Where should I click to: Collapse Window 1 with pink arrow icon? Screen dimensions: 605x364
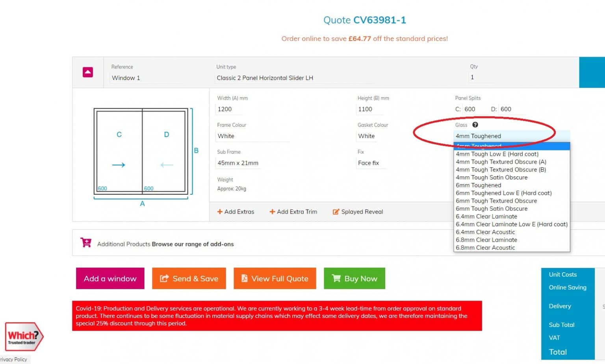[x=87, y=72]
